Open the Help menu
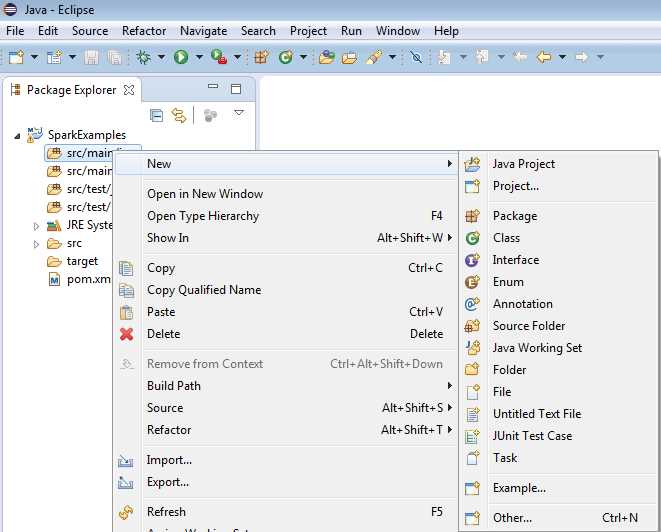 (x=446, y=31)
